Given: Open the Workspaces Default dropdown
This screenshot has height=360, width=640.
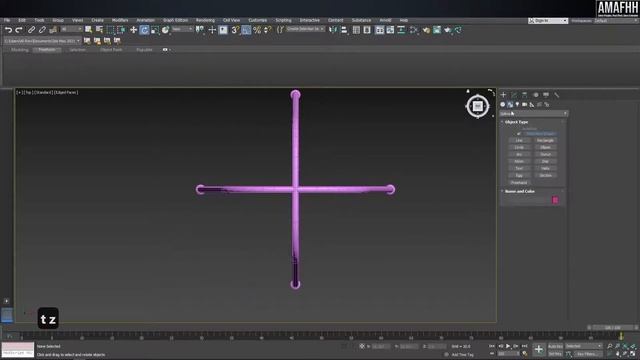Looking at the screenshot, I should coord(615,20).
